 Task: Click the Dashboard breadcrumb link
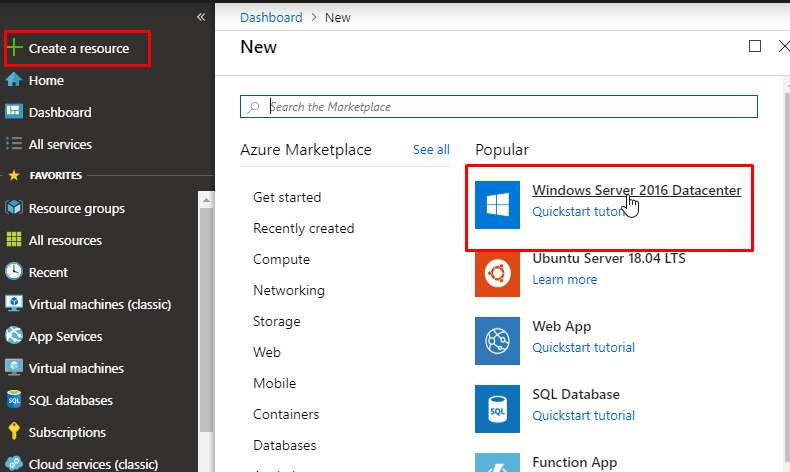pyautogui.click(x=271, y=18)
